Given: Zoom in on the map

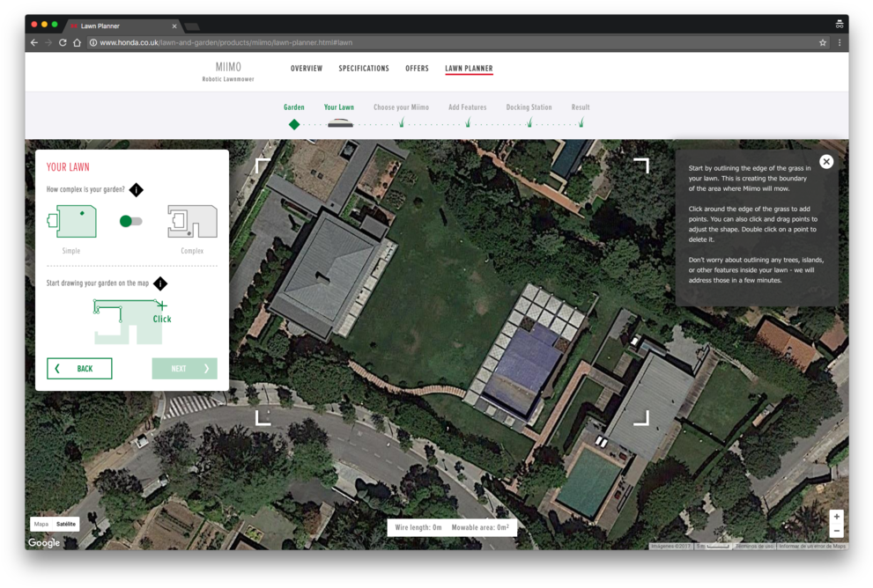Looking at the screenshot, I should tap(836, 517).
